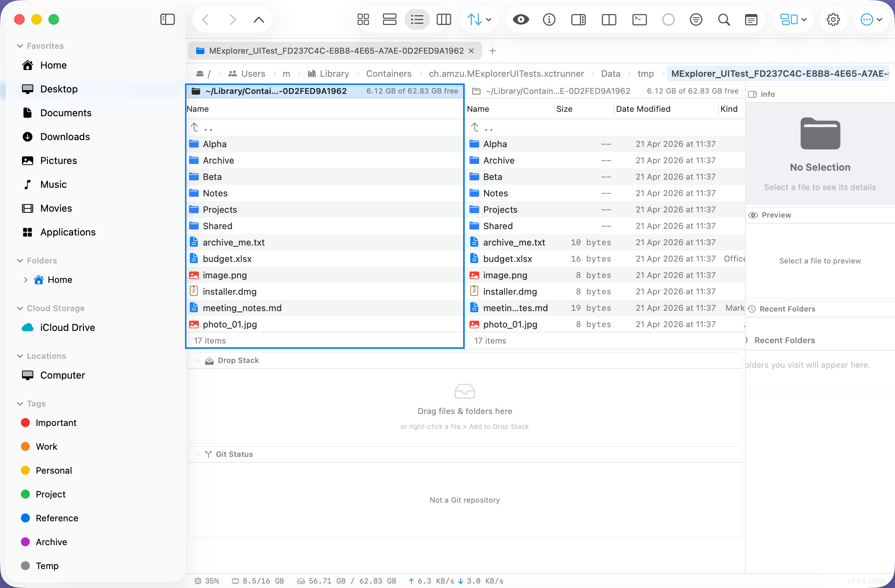Click the dashed circle toolbar icon
The width and height of the screenshot is (895, 588).
click(668, 19)
